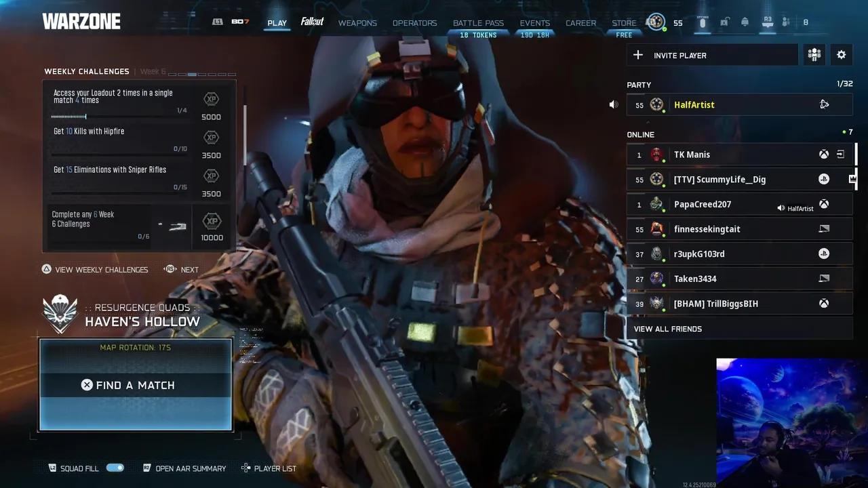Go to the Career tab
Image resolution: width=868 pixels, height=488 pixels.
tap(581, 23)
